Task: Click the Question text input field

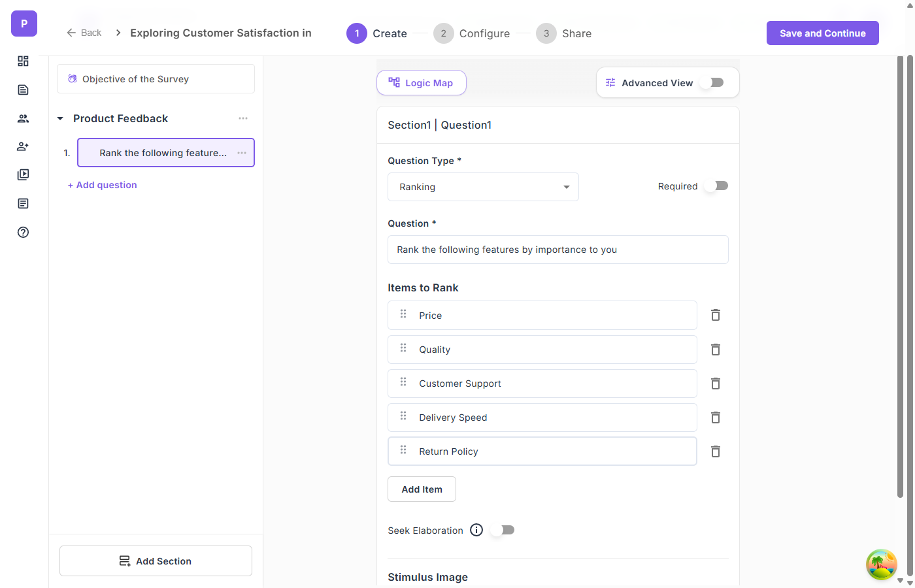Action: (x=557, y=250)
